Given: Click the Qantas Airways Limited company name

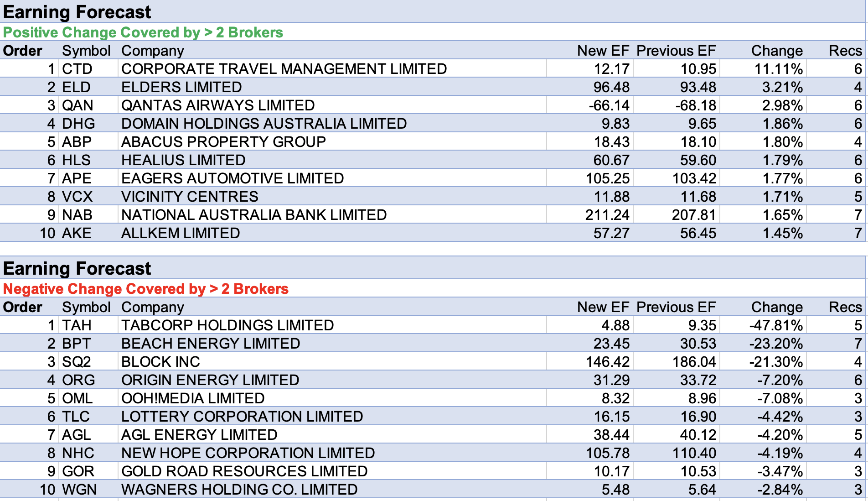Looking at the screenshot, I should 218,105.
